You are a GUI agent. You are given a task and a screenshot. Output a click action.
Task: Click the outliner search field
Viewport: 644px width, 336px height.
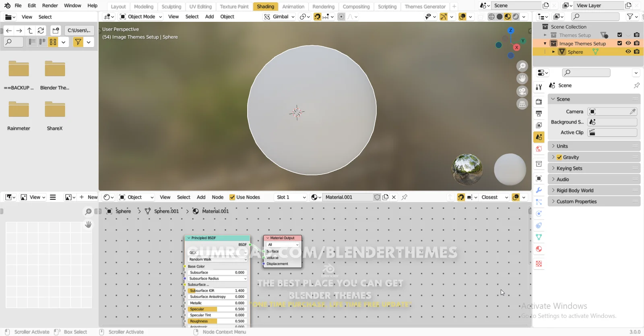click(x=595, y=17)
